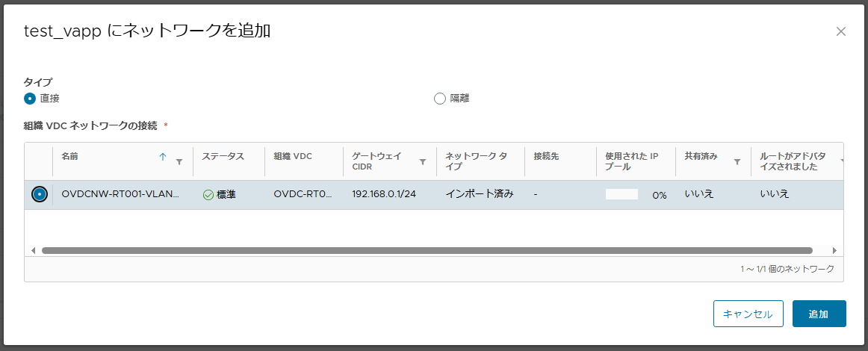Select the OVDCNW-RT001-VLAN row radio button
Image resolution: width=868 pixels, height=351 pixels.
40,194
